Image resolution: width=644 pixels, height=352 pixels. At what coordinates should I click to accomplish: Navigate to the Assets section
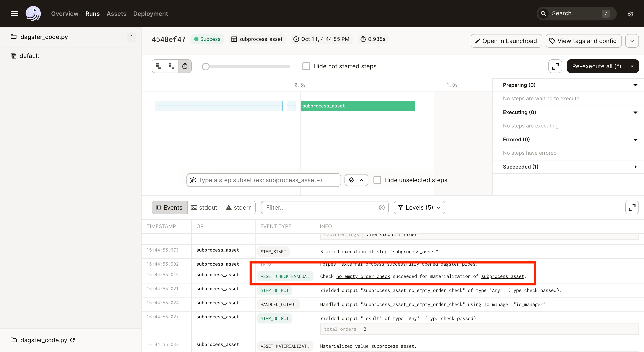116,13
